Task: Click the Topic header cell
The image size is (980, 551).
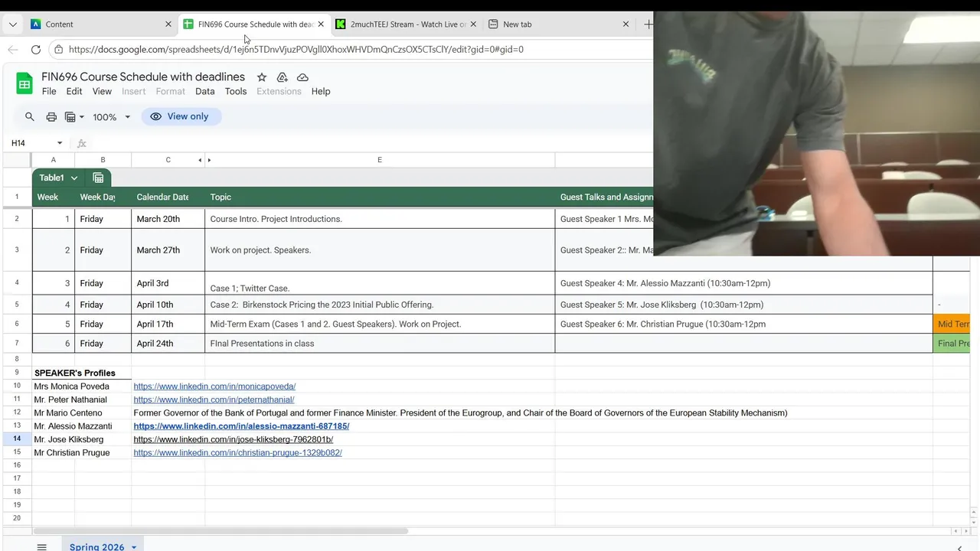Action: click(380, 197)
